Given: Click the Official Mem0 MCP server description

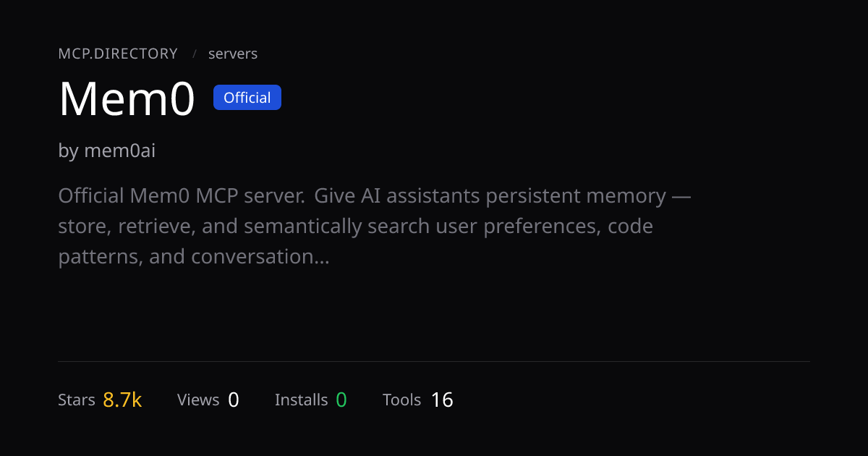Looking at the screenshot, I should tap(375, 226).
